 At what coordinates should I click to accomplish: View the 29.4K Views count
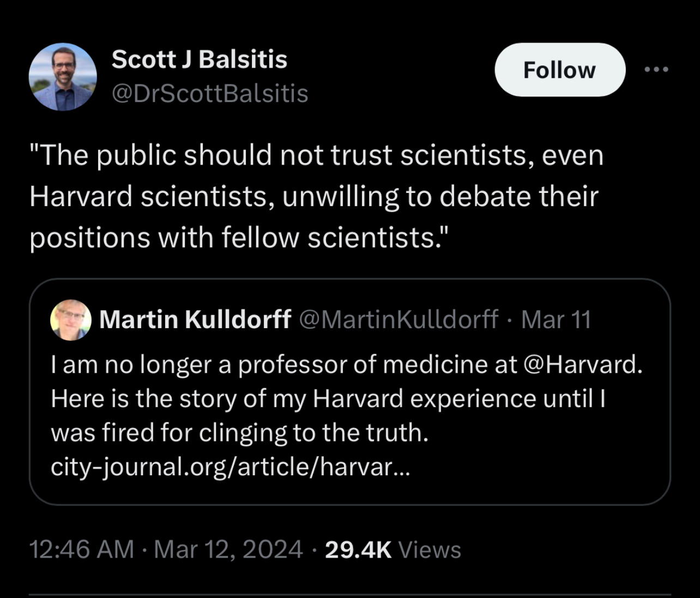[x=393, y=549]
